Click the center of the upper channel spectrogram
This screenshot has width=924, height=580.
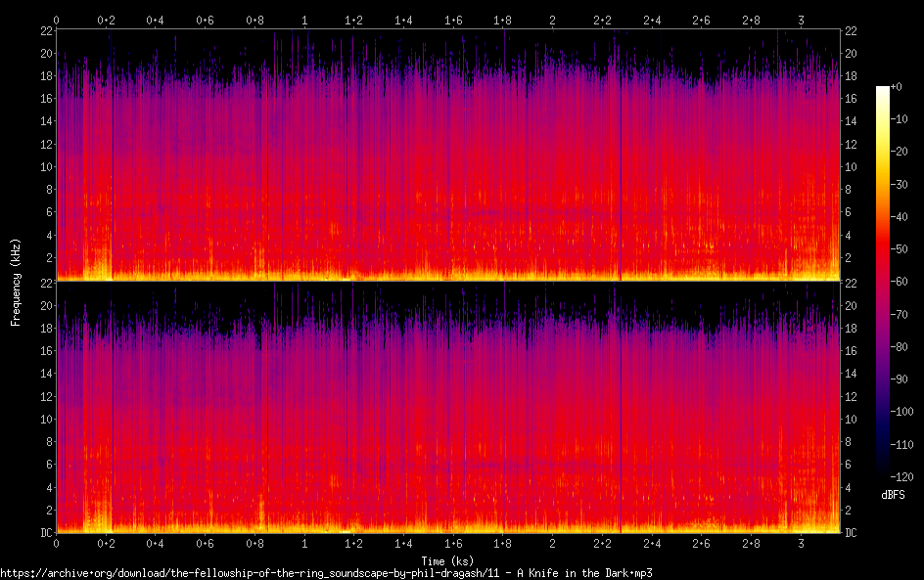pos(447,156)
